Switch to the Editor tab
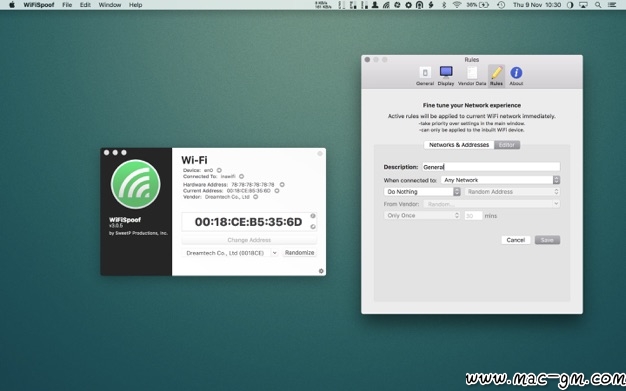Screen dimensions: 626x391 coord(507,145)
